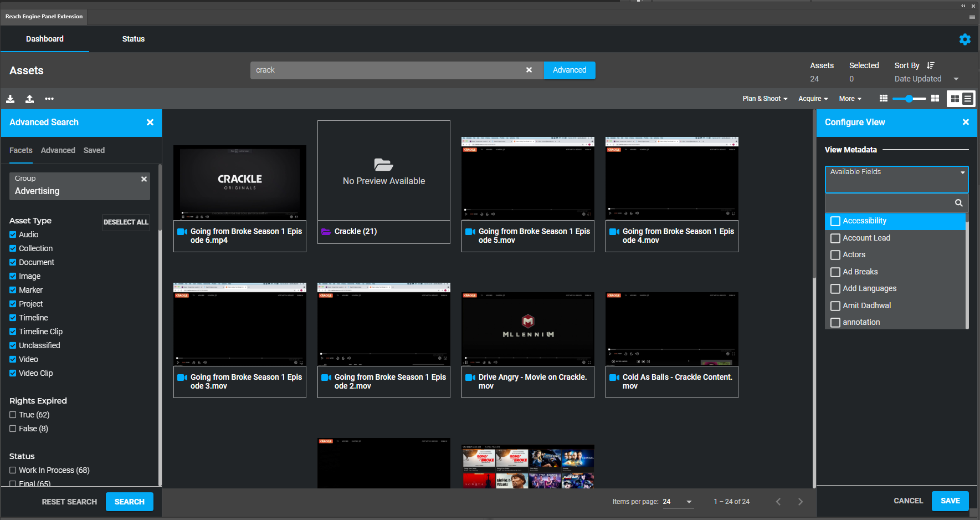
Task: Go to the previous page arrow
Action: [778, 502]
